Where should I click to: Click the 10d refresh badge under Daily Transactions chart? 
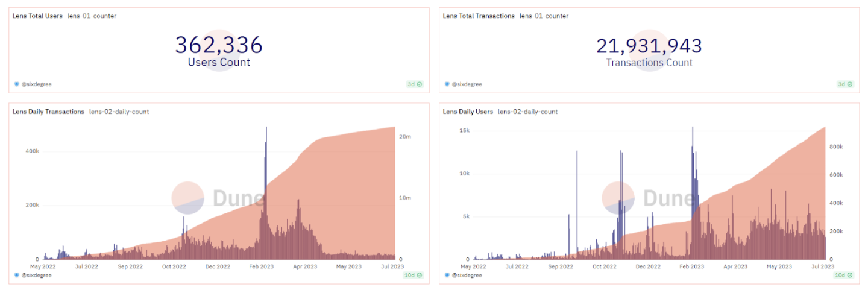[x=414, y=275]
